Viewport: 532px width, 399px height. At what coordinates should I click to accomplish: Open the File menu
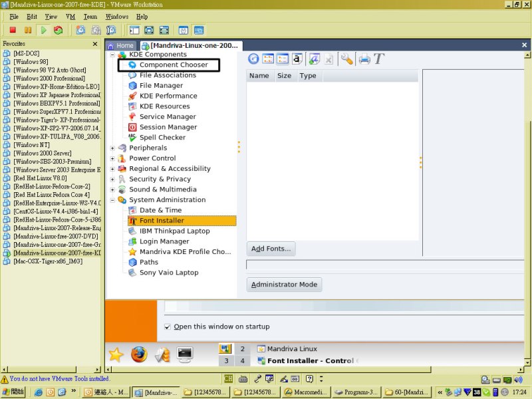(14, 17)
